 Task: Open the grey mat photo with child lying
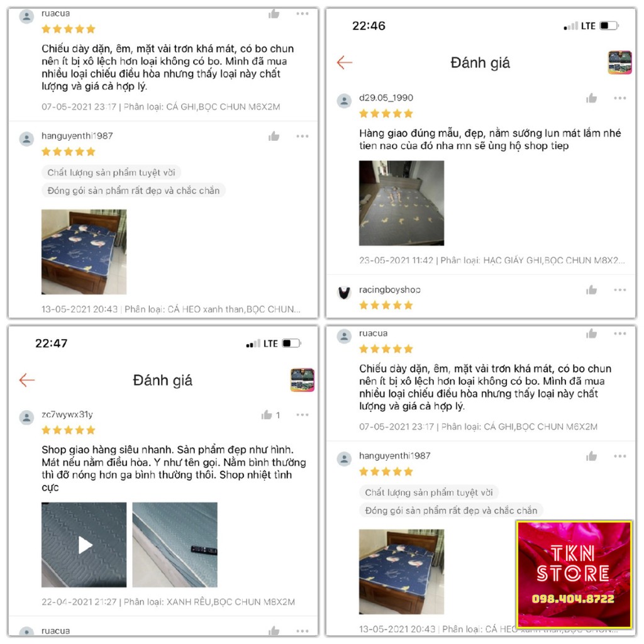pos(401,203)
